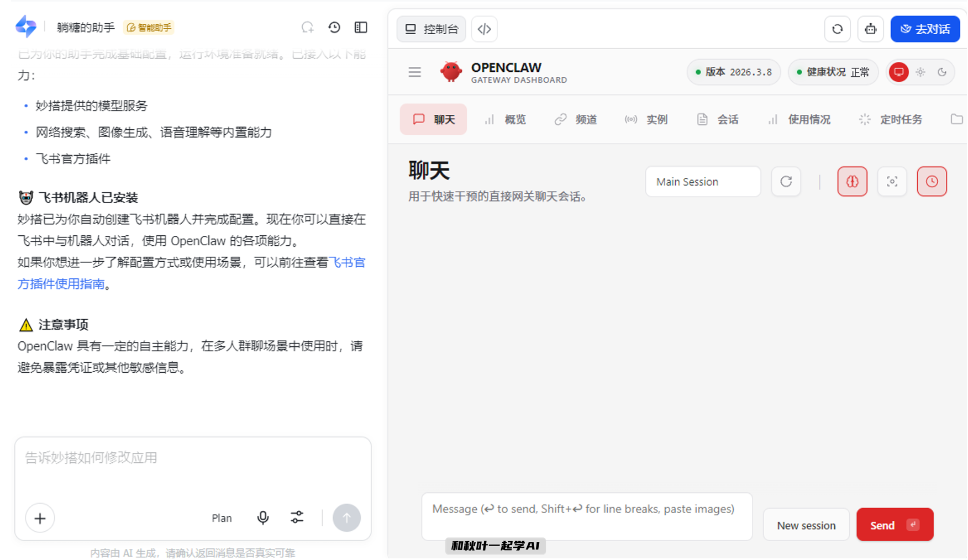The height and width of the screenshot is (560, 968).
Task: Click the reload icon in top right toolbar
Action: click(x=837, y=29)
